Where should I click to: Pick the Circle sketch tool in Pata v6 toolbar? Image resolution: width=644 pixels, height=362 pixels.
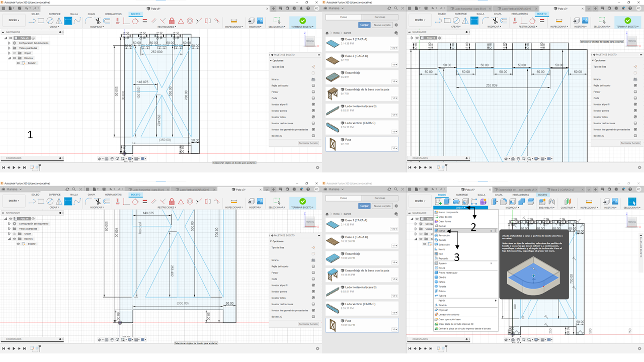click(x=50, y=21)
